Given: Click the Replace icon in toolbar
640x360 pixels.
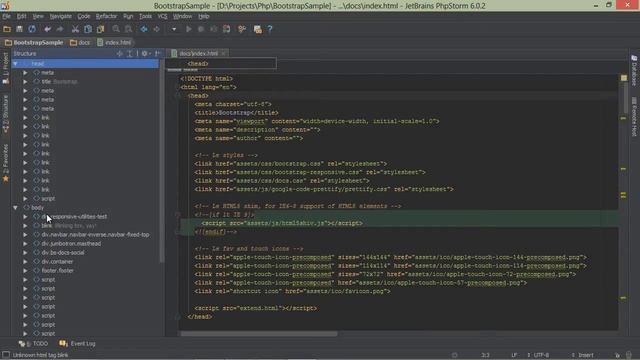Looking at the screenshot, I should (129, 29).
